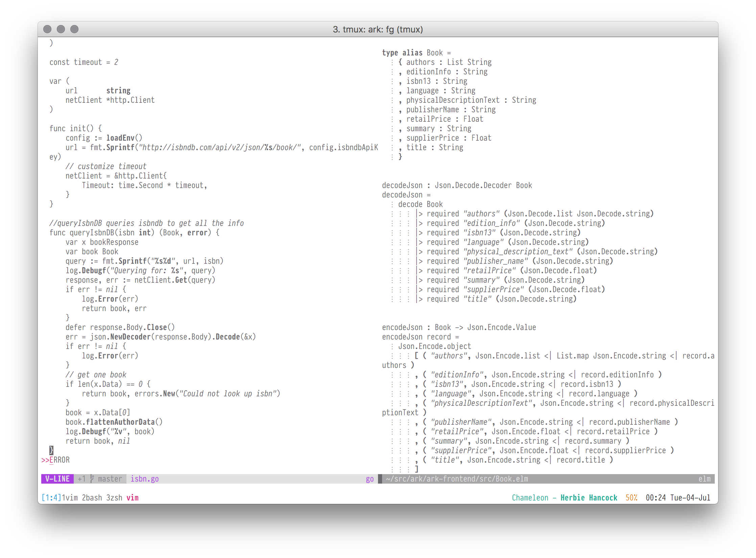
Task: Click the window minimize traffic light
Action: point(61,29)
